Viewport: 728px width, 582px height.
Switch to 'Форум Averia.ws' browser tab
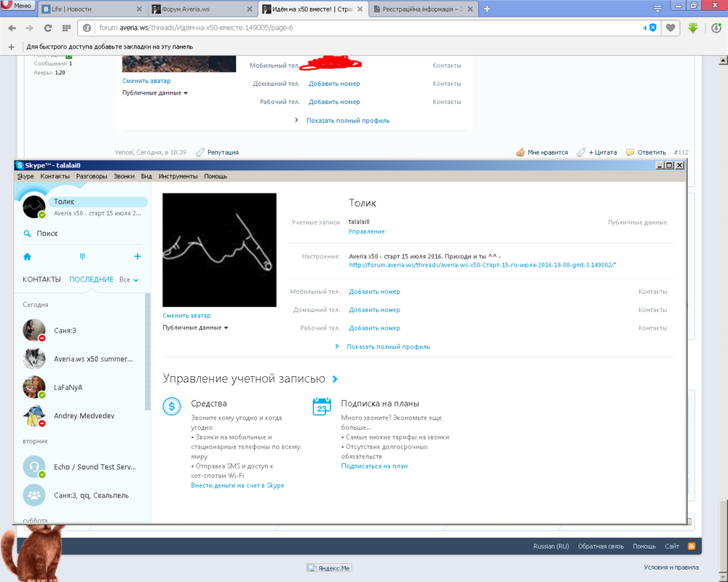pyautogui.click(x=199, y=9)
